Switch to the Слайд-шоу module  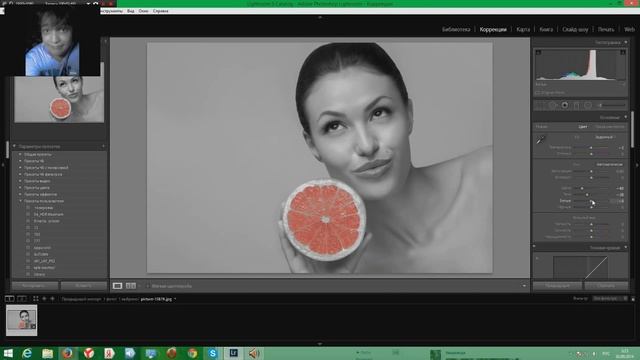575,29
